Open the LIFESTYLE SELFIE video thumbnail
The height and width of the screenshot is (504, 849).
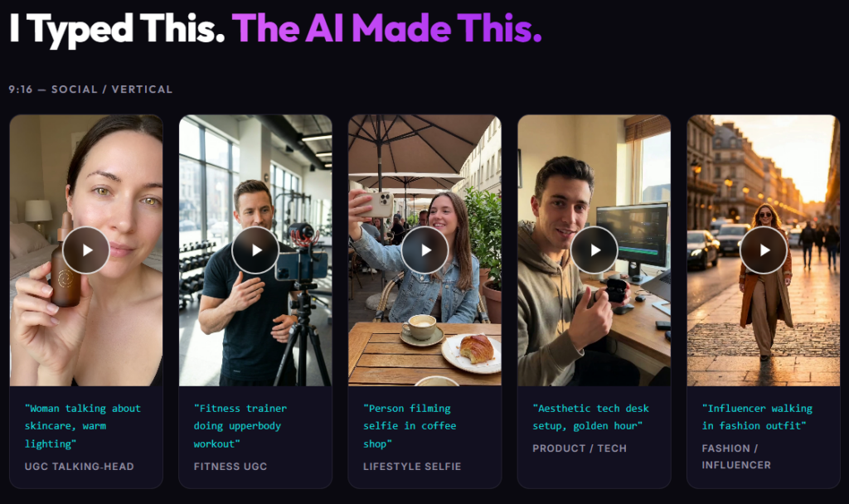(x=424, y=250)
